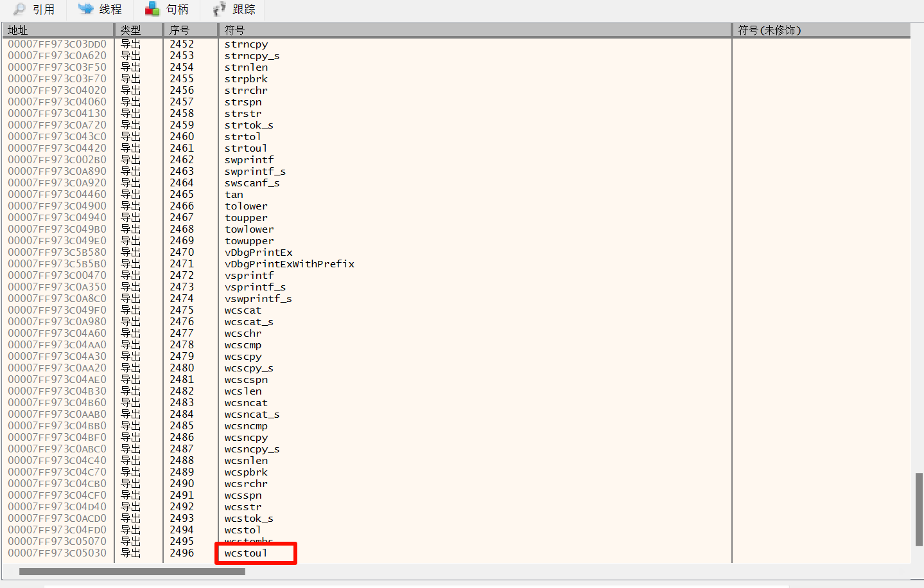
Task: Select the swprintf_s export entry
Action: [x=255, y=172]
